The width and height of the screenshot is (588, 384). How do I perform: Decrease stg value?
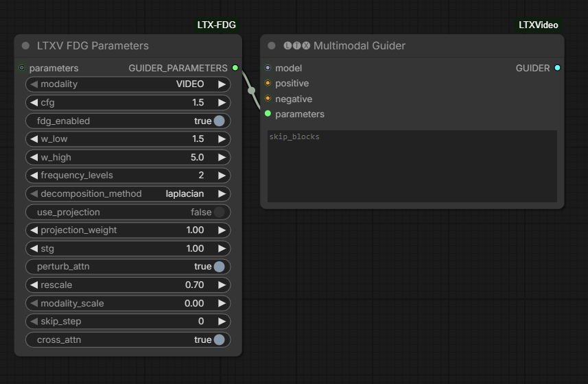click(34, 248)
